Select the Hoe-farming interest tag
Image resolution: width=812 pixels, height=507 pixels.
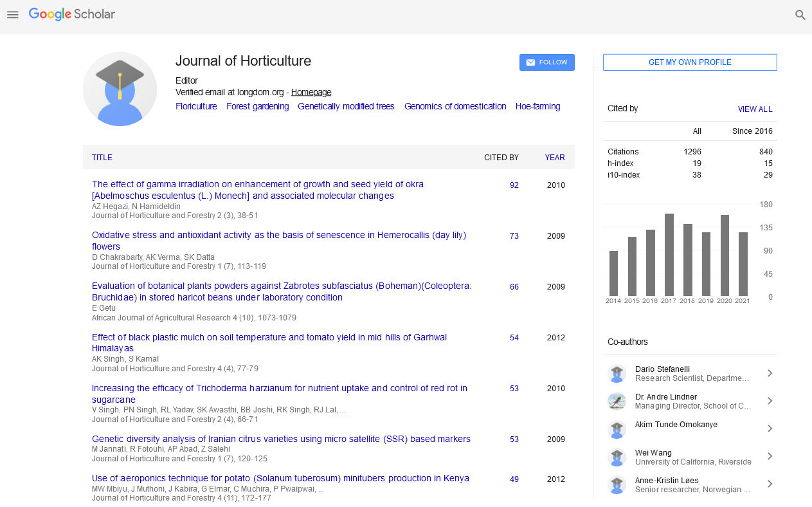click(537, 106)
